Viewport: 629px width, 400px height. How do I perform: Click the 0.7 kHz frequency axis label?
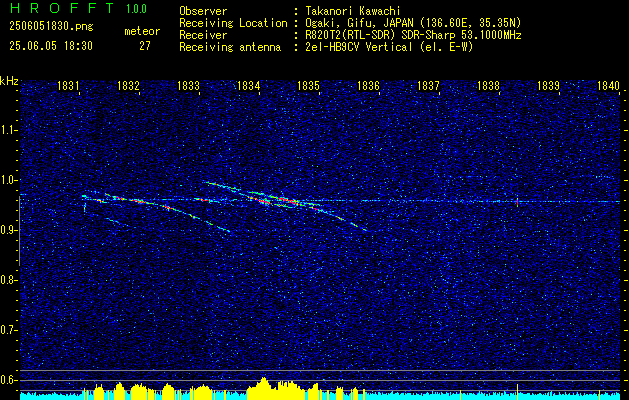click(9, 330)
